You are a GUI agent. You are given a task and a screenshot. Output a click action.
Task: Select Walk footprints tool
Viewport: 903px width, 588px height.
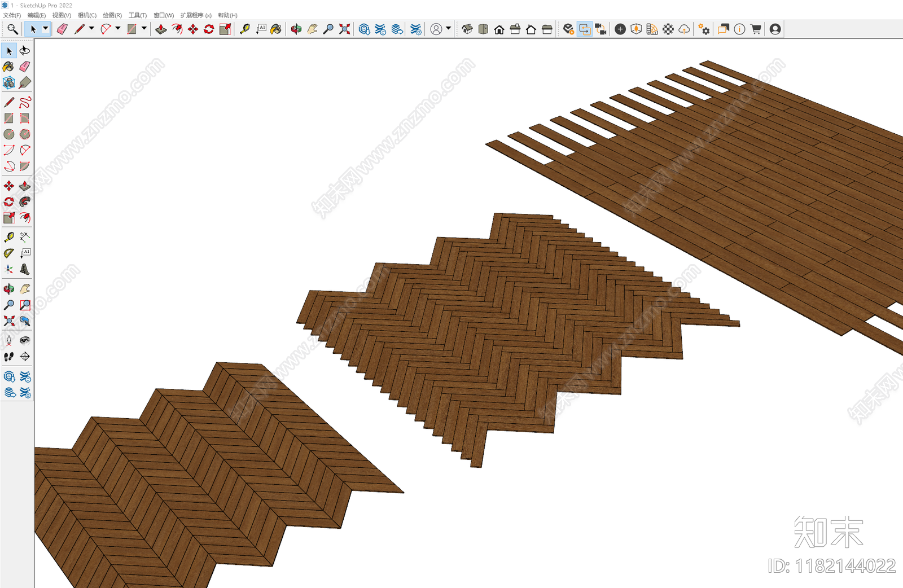tap(9, 357)
